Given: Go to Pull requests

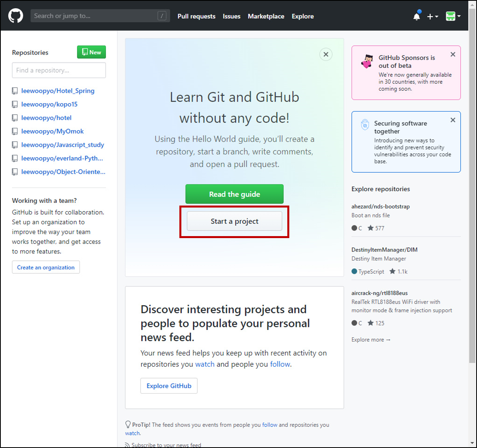Looking at the screenshot, I should (x=196, y=16).
